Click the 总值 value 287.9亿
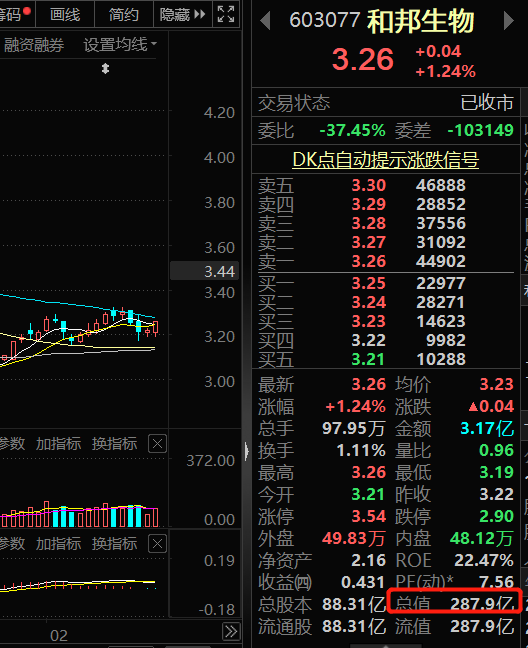The height and width of the screenshot is (648, 528). pyautogui.click(x=482, y=604)
